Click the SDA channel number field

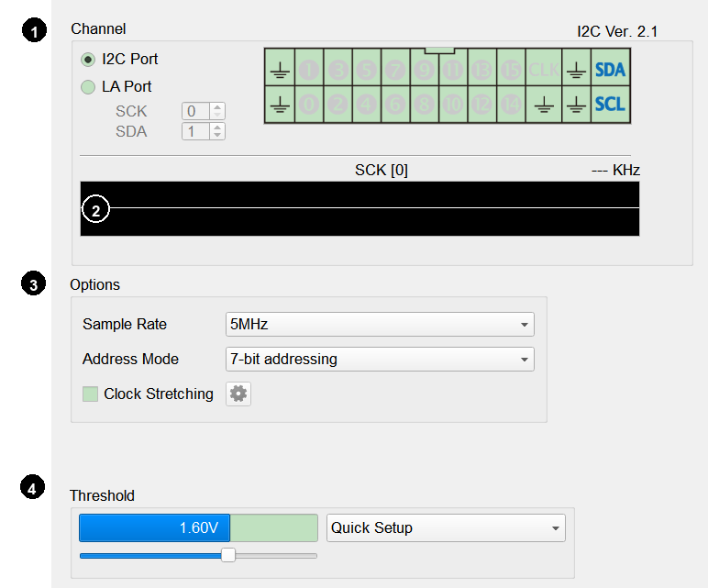point(195,131)
